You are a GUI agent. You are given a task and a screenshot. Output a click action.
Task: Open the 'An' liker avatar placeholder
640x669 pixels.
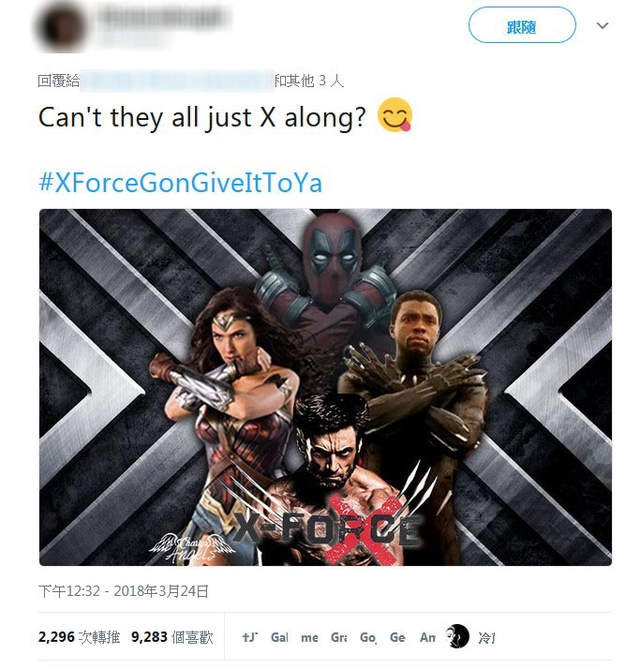[x=427, y=637]
